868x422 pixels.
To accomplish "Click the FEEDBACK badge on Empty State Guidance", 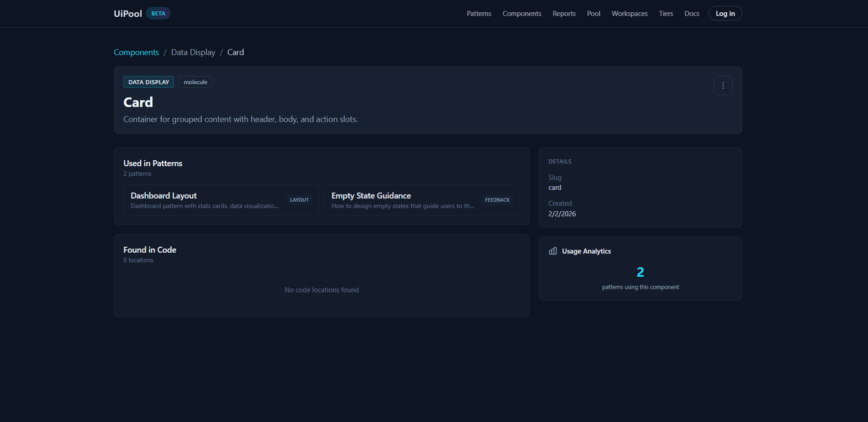I will [497, 200].
